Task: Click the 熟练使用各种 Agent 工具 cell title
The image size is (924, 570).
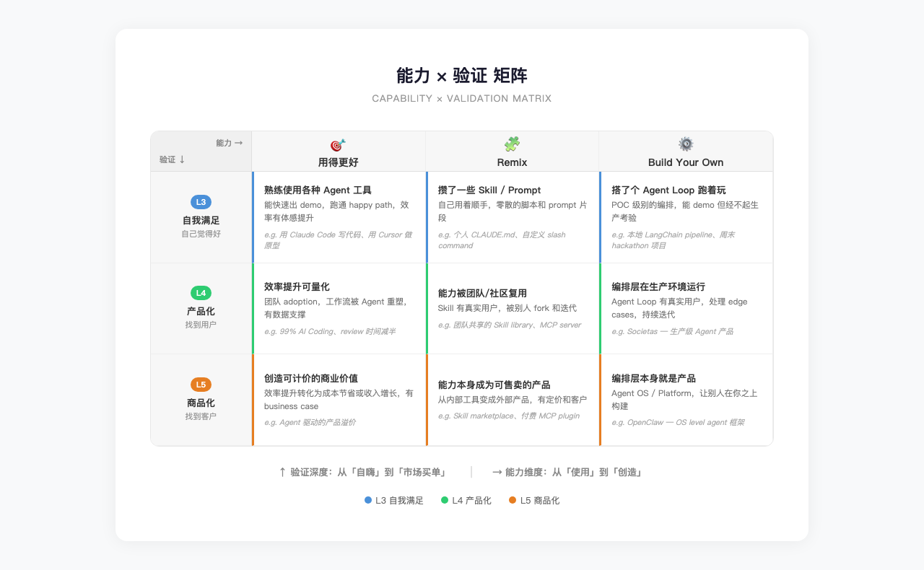Action: [318, 190]
